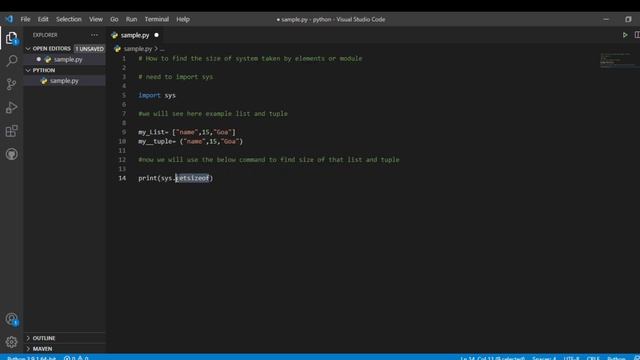Click breadcrumb ellipsis after sample.py
This screenshot has height=360, width=640.
click(x=162, y=49)
